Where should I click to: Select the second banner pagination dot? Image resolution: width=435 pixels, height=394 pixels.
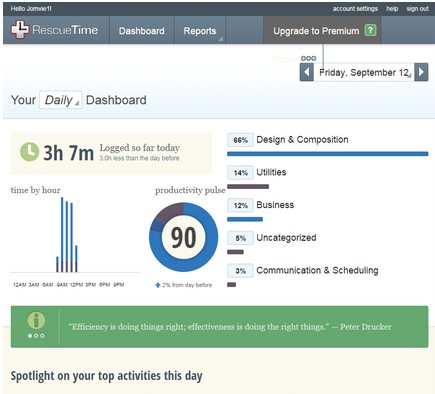(x=36, y=336)
